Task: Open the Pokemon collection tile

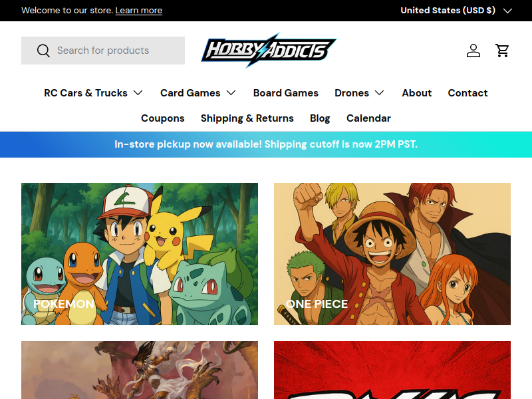Action: click(140, 254)
